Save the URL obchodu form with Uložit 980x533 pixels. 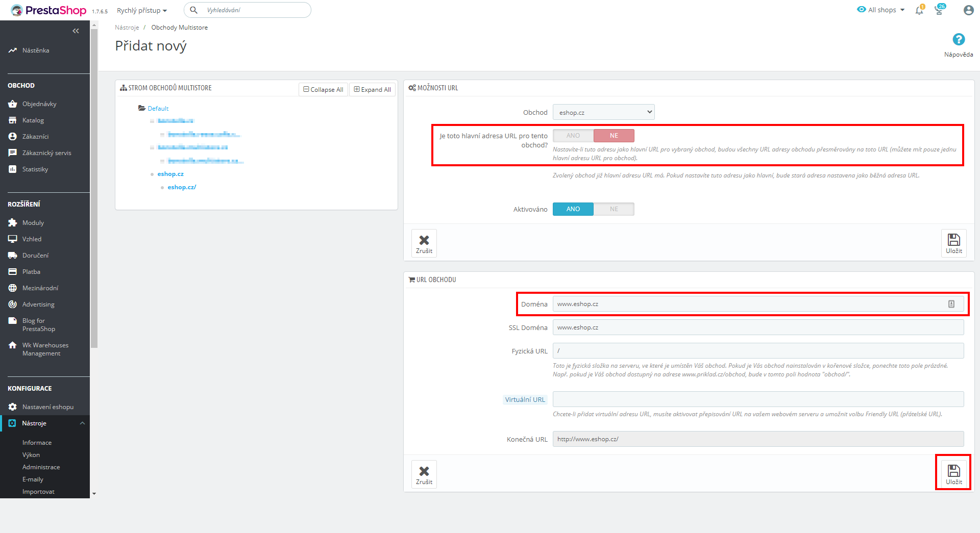[x=953, y=474]
